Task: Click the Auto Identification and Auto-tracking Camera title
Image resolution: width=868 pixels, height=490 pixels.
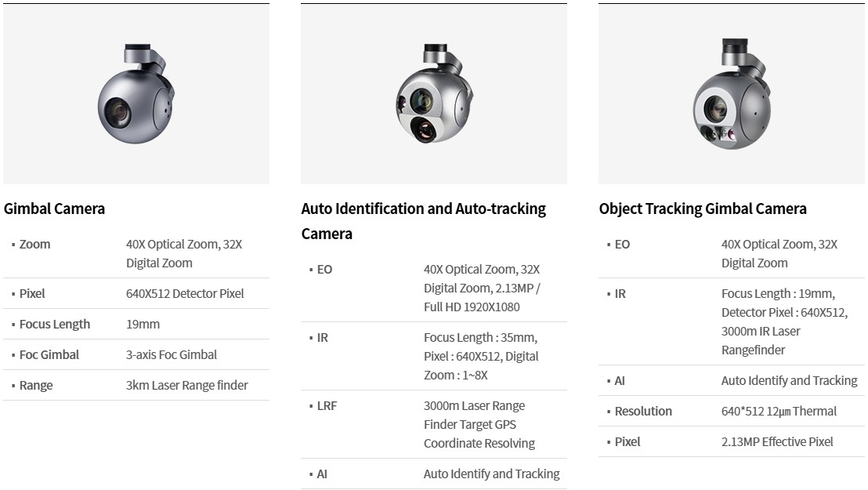Action: point(424,221)
